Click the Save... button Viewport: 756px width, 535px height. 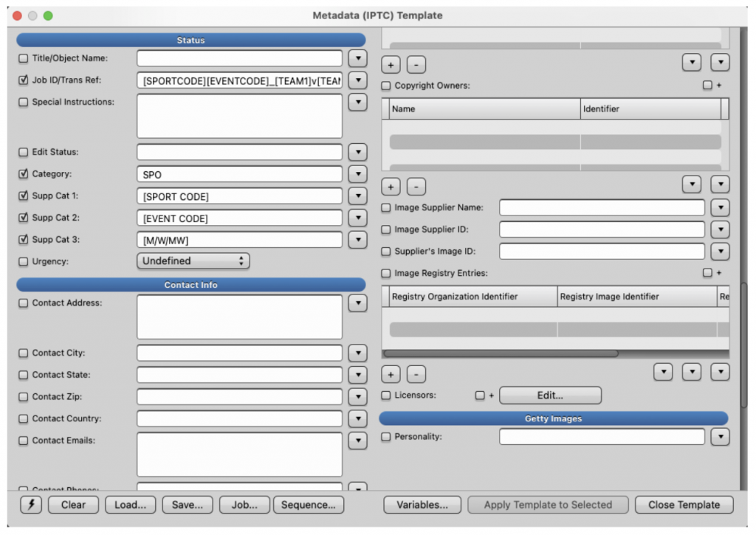click(x=188, y=505)
